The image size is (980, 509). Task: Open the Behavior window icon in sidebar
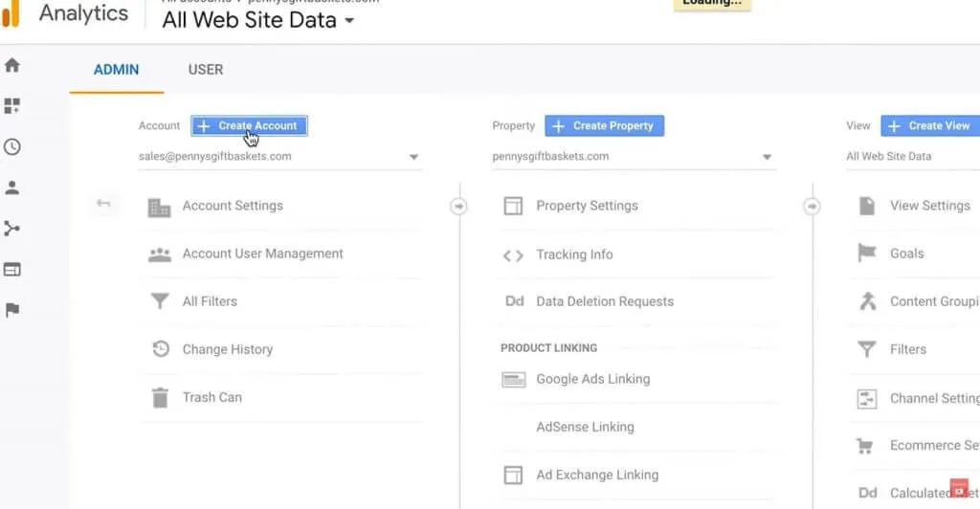pyautogui.click(x=11, y=269)
